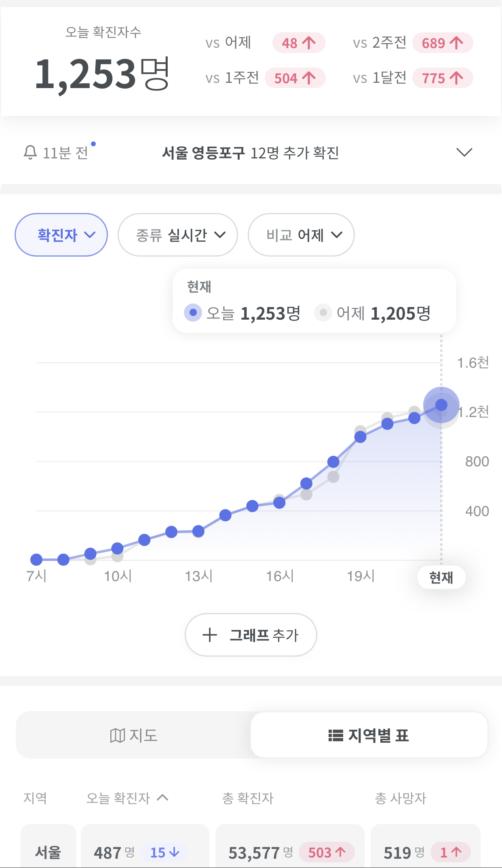Click the vs 어제 48 increase badge
Screen dimensions: 502x868
coord(299,43)
